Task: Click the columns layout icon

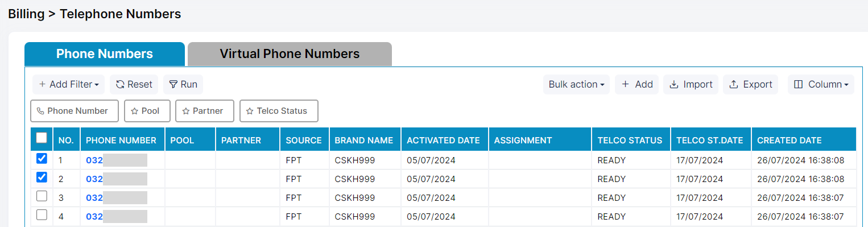Action: pos(798,84)
